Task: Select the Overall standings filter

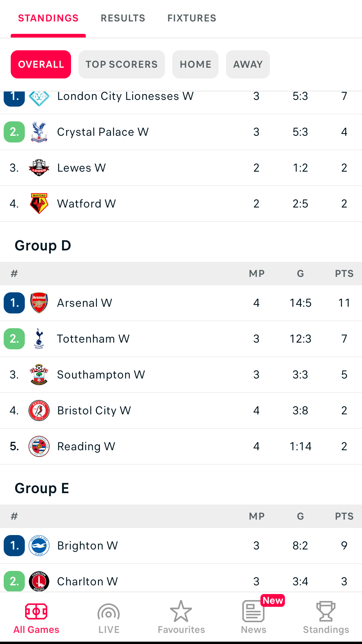Action: [x=41, y=64]
